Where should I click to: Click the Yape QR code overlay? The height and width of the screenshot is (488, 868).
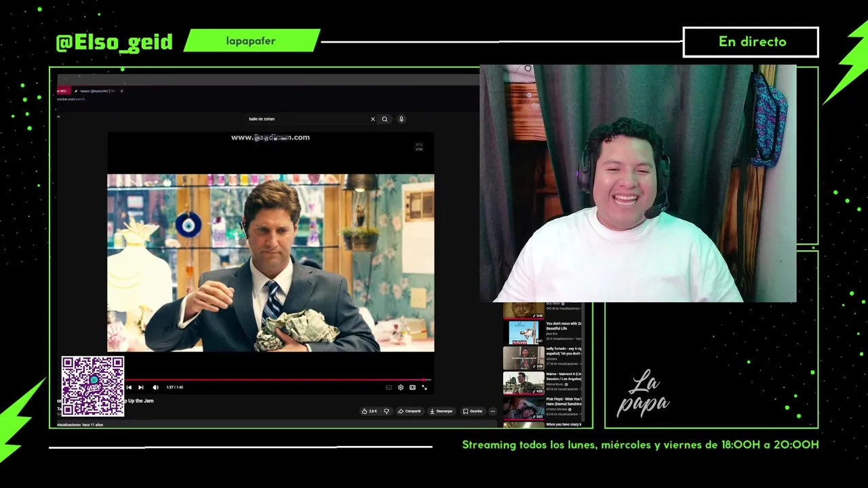93,386
